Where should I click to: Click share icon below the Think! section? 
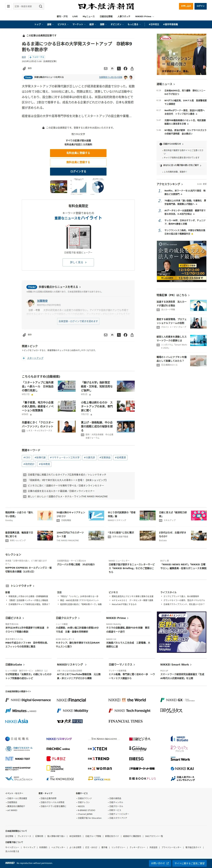coord(132,335)
